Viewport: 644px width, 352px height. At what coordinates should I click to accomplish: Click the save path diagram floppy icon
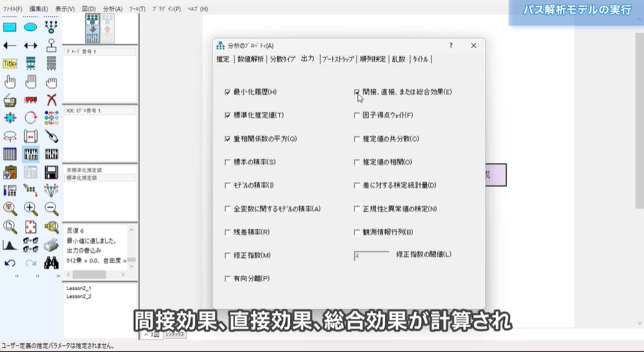(x=51, y=173)
